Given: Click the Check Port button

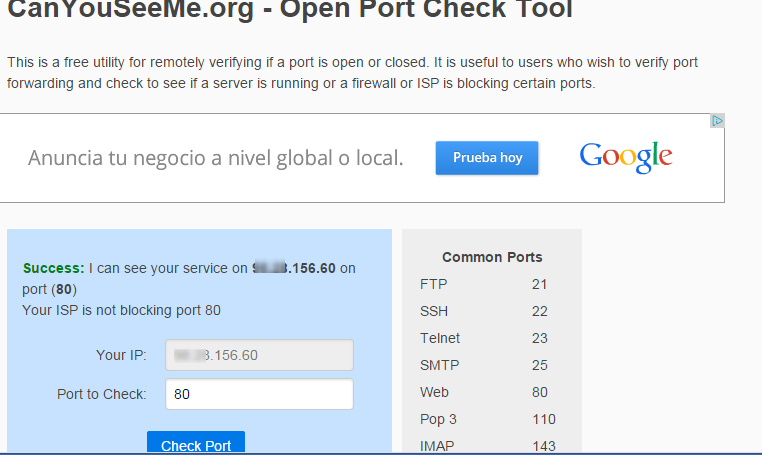Looking at the screenshot, I should (x=196, y=442).
